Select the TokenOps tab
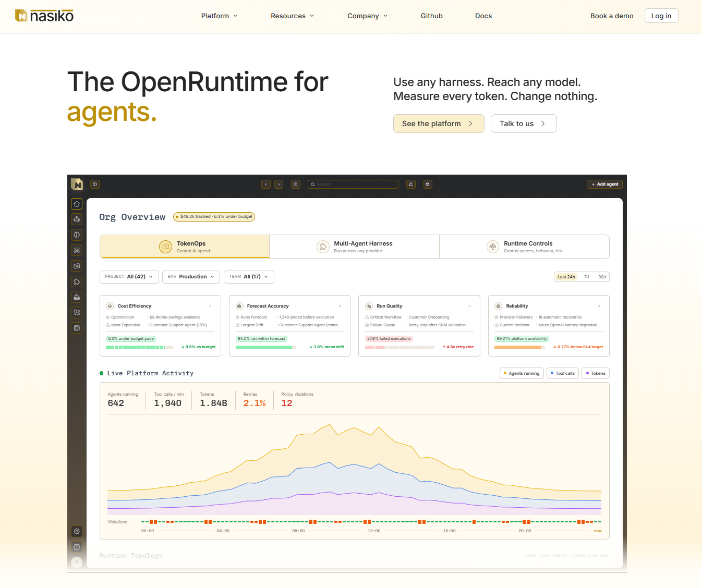The height and width of the screenshot is (588, 702). (x=185, y=247)
